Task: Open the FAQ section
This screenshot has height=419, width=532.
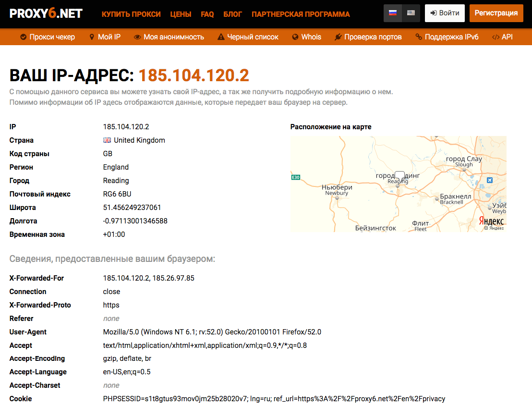Action: click(207, 14)
